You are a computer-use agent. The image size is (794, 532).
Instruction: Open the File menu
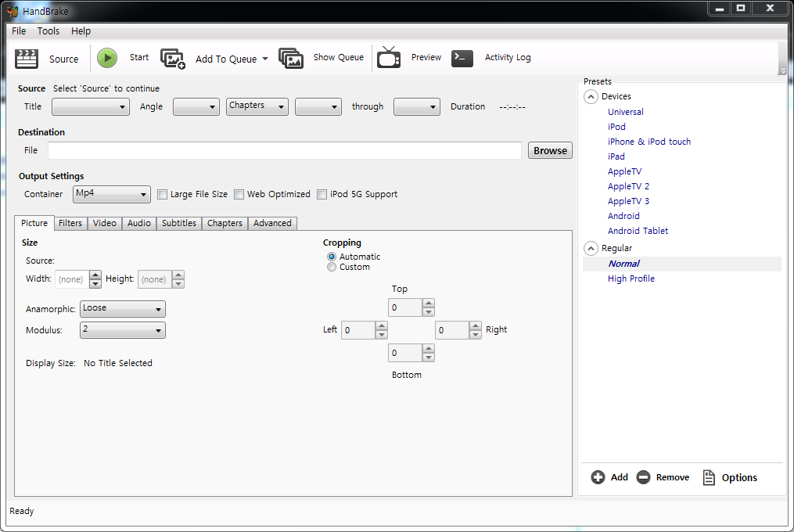pos(19,31)
